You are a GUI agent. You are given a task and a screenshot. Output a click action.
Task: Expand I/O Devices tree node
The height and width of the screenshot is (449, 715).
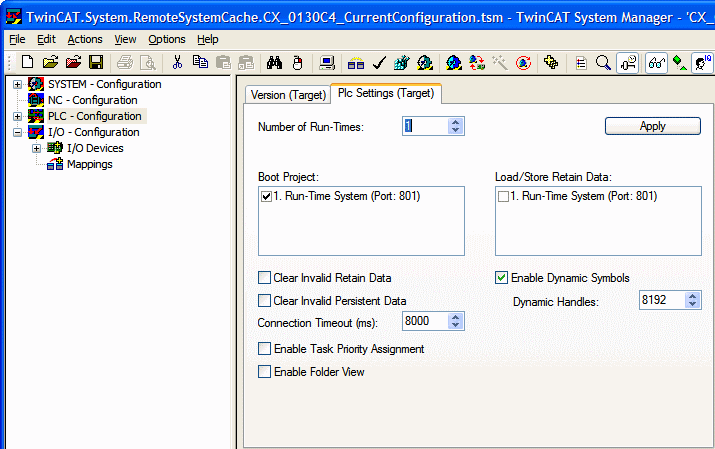(x=36, y=148)
